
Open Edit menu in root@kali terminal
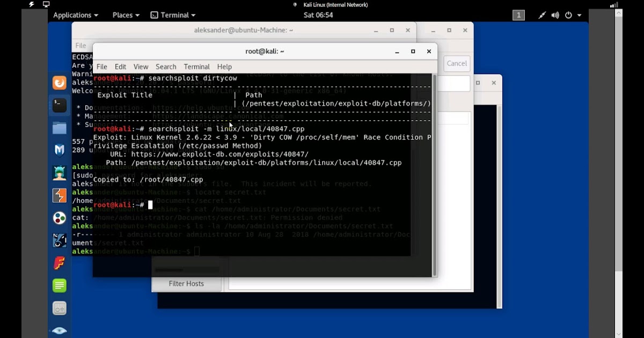pyautogui.click(x=120, y=67)
